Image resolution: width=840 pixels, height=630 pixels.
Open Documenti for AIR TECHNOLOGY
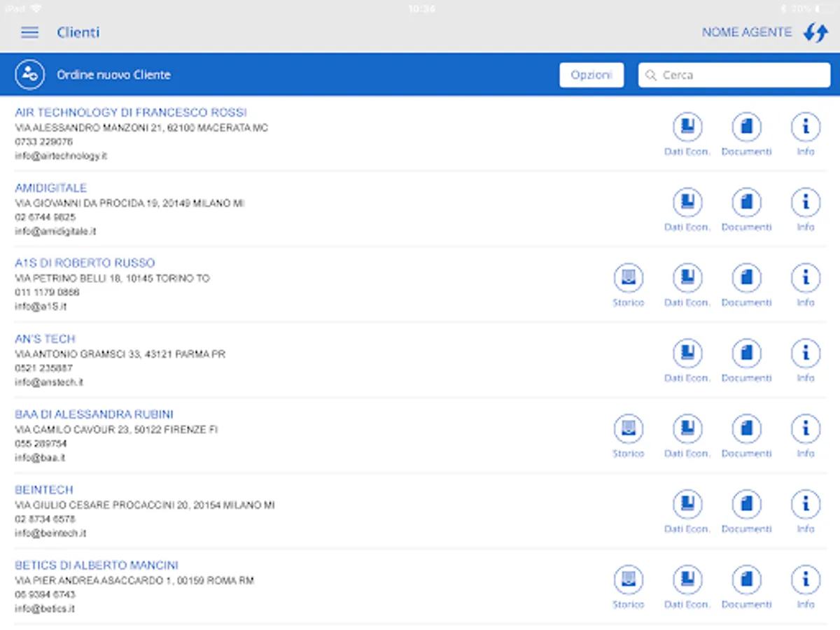click(746, 134)
